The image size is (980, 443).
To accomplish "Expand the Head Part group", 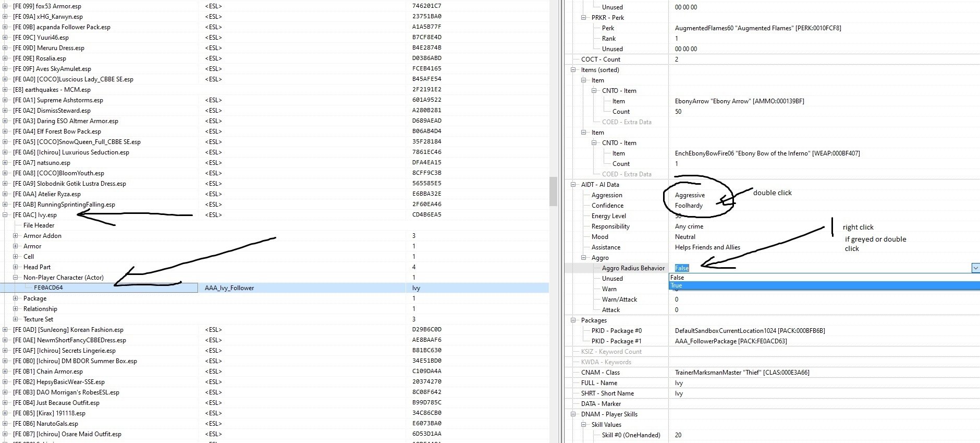I will click(x=16, y=267).
